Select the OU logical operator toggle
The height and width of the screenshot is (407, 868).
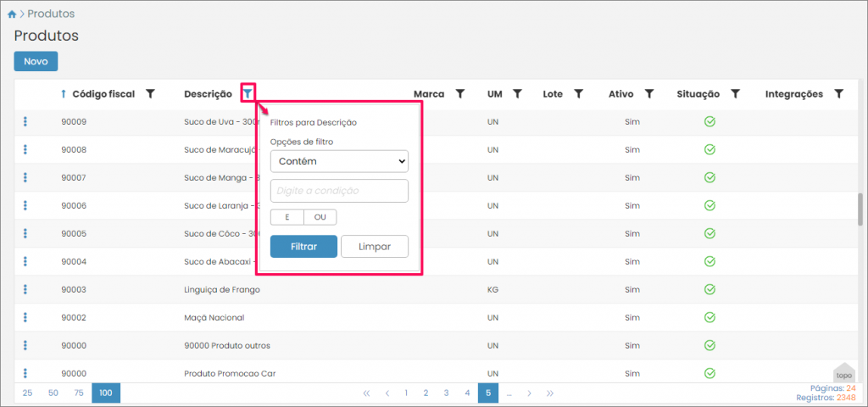(x=320, y=217)
